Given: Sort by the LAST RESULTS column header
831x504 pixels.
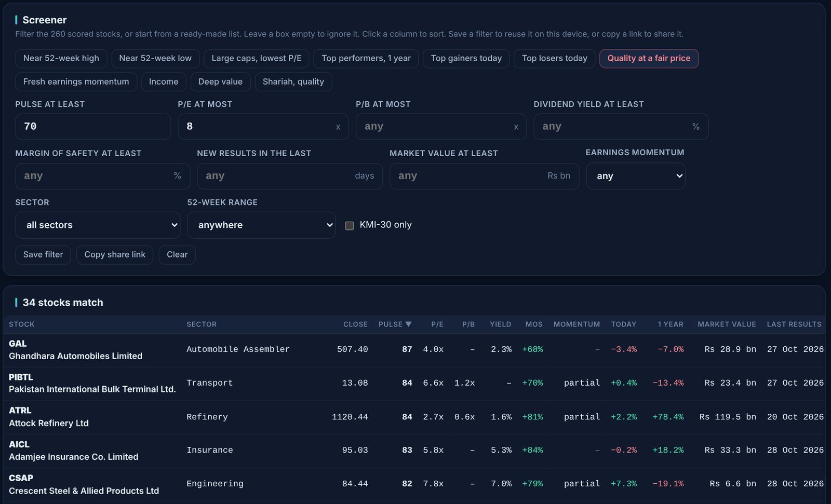Looking at the screenshot, I should coord(794,324).
